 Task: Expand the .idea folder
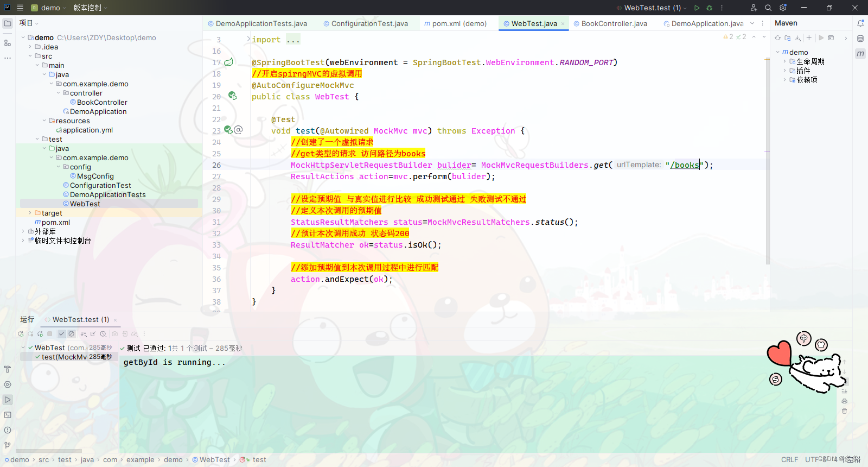point(30,47)
